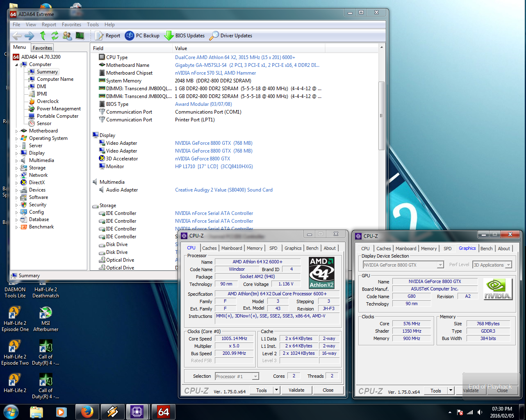Open the About tab in right CPU-Z
This screenshot has height=420, width=526.
pos(504,249)
